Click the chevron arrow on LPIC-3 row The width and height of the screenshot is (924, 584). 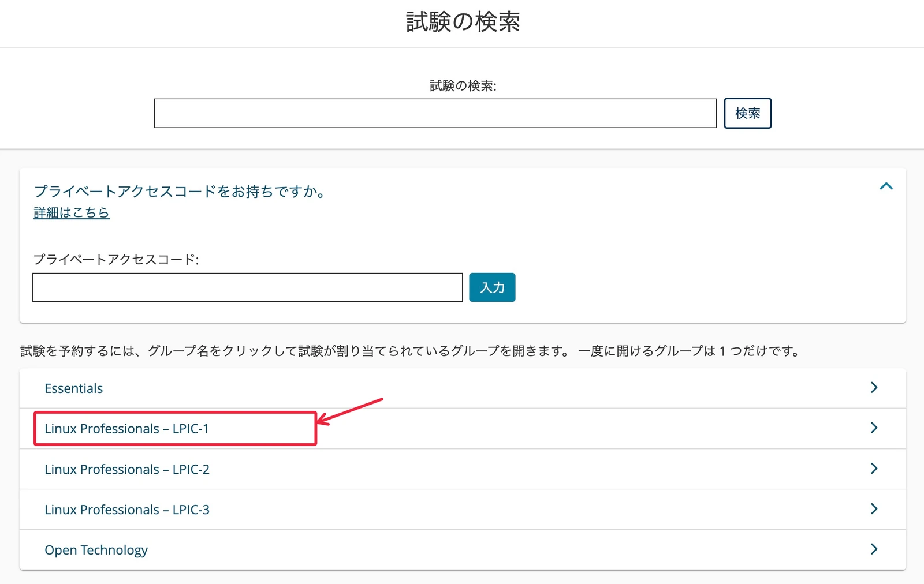pyautogui.click(x=874, y=508)
